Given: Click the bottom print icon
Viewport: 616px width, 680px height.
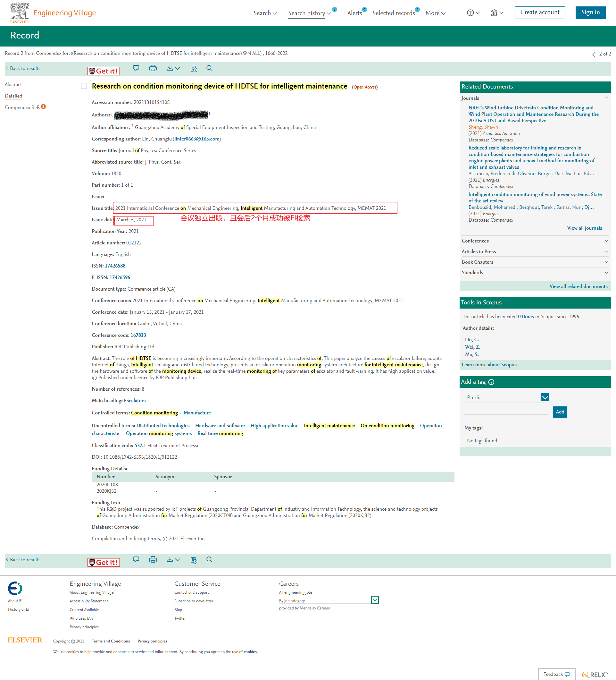Looking at the screenshot, I should click(x=153, y=560).
